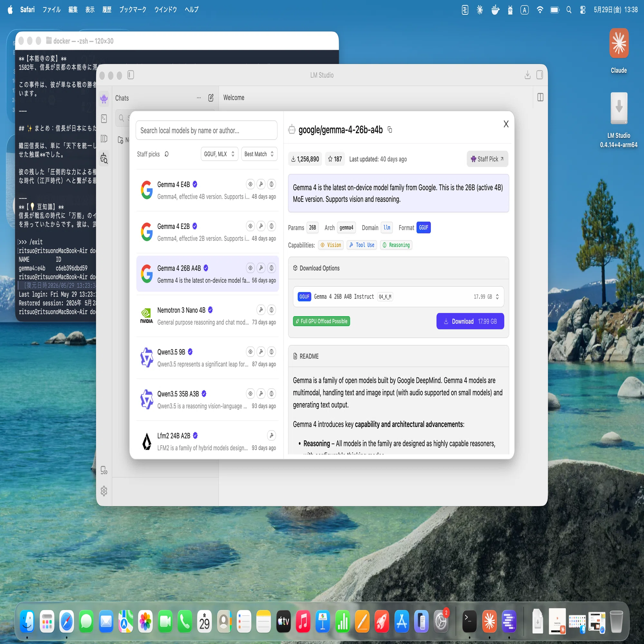Open the Discover model search sidebar icon
The image size is (644, 644).
104,158
